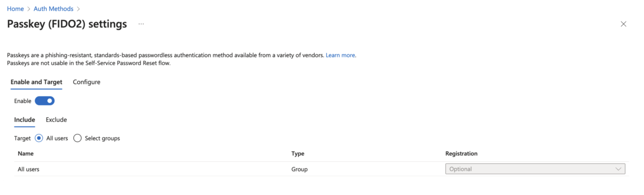This screenshot has width=644, height=195.
Task: Open Auth Methods from the breadcrumb
Action: (53, 9)
